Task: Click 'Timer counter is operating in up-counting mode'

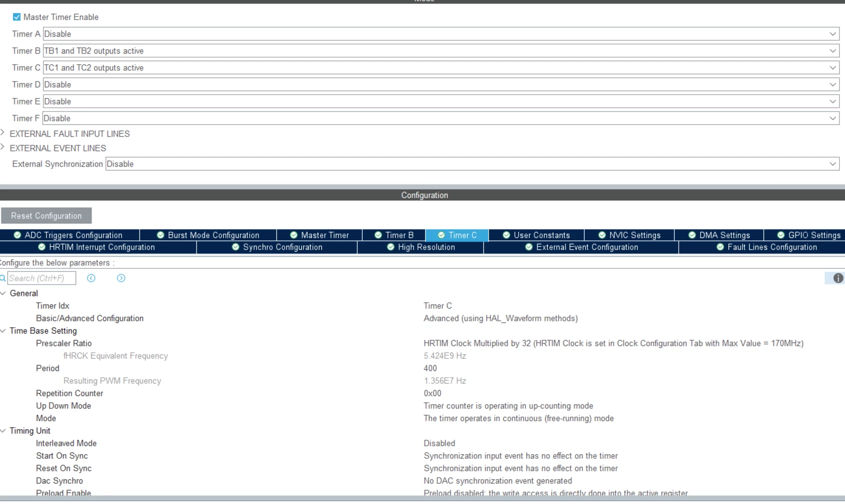Action: tap(508, 406)
